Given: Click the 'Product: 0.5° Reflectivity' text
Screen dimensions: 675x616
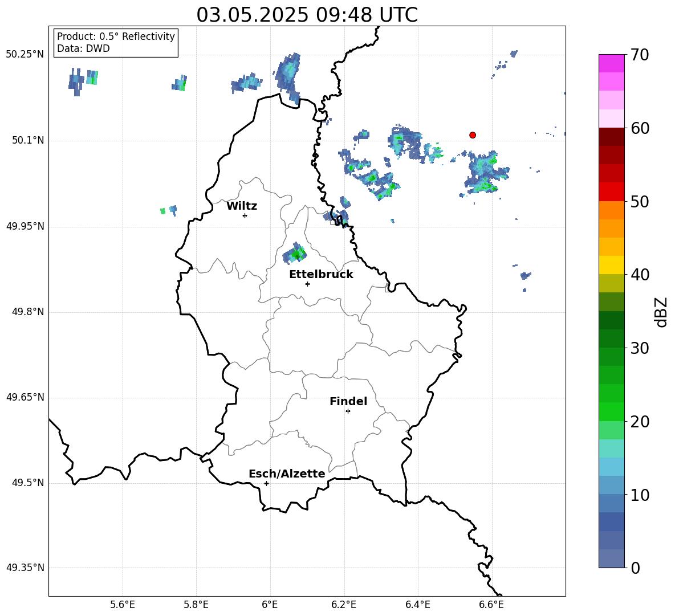Looking at the screenshot, I should (x=116, y=36).
